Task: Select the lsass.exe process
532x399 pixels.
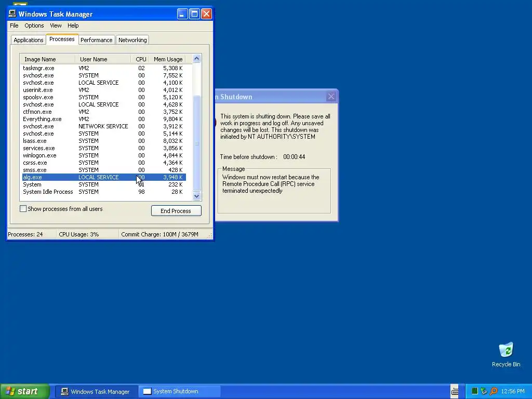Action: pyautogui.click(x=104, y=141)
